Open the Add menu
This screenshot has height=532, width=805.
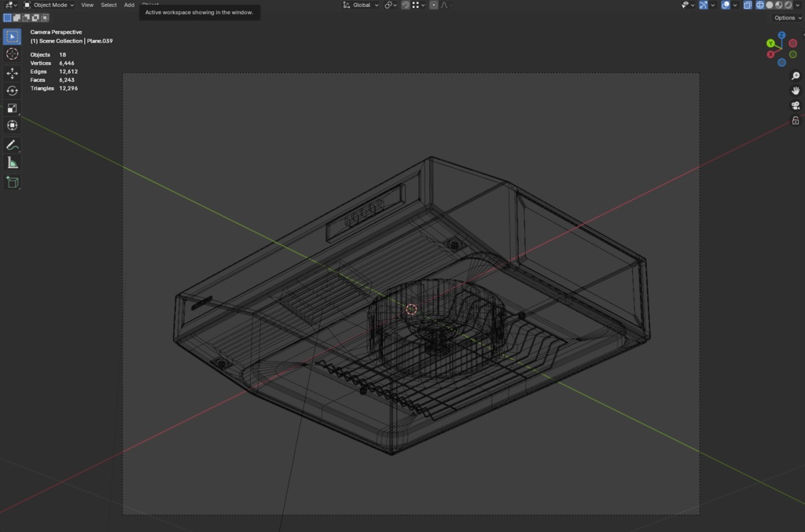129,6
